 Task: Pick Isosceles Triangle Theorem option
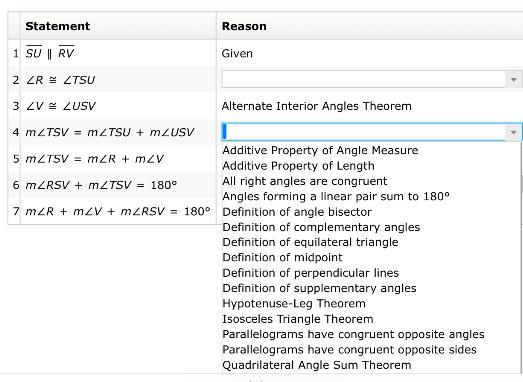point(298,319)
